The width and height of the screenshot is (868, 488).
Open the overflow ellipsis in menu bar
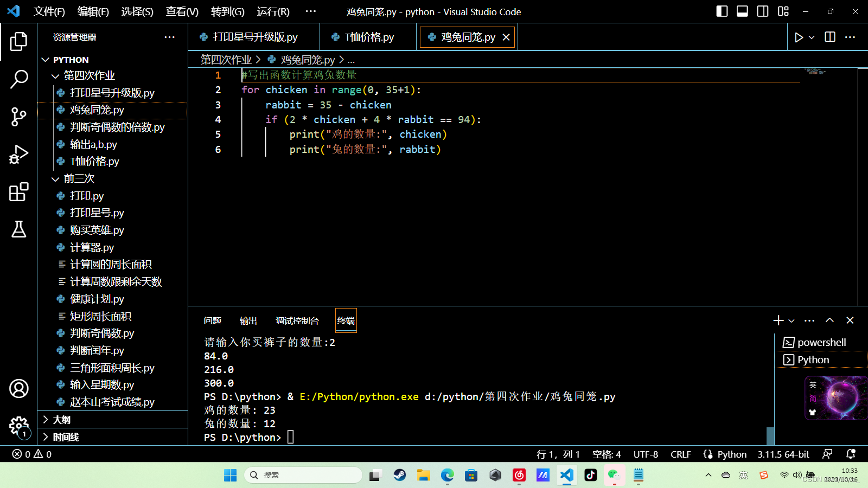[x=311, y=11]
